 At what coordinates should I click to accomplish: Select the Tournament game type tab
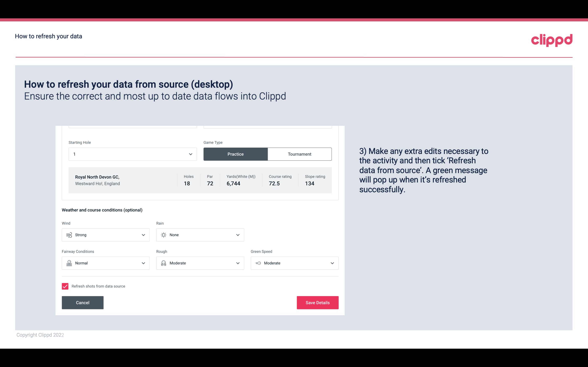coord(299,154)
